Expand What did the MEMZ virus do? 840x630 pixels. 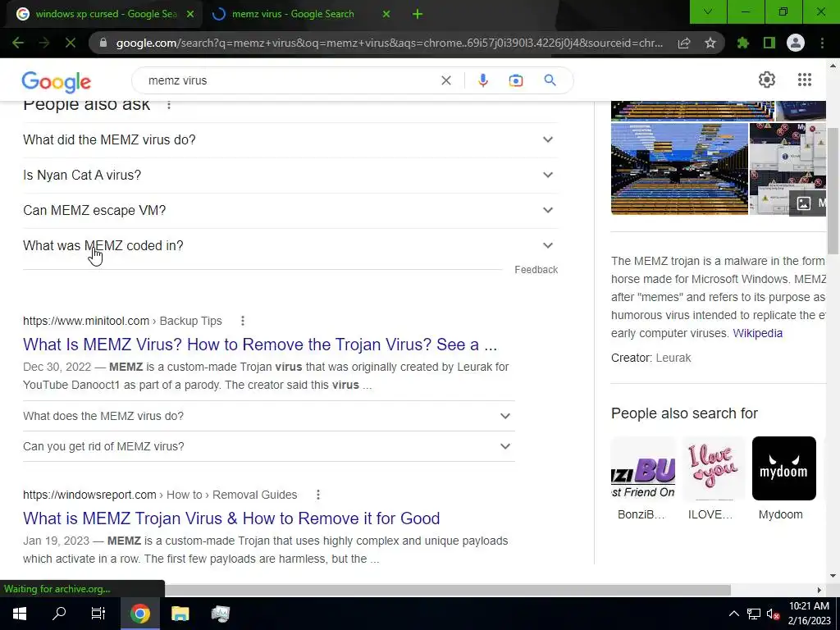click(x=290, y=139)
